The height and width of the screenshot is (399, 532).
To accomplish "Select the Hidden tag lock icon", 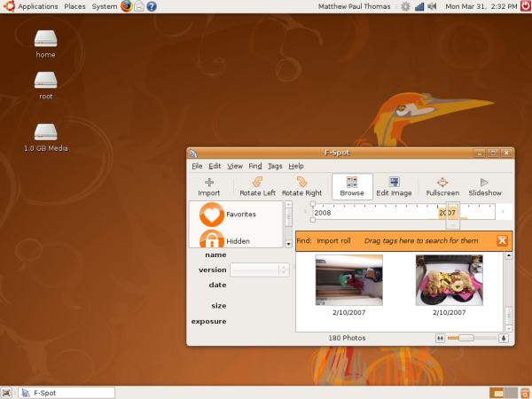I will pyautogui.click(x=212, y=240).
